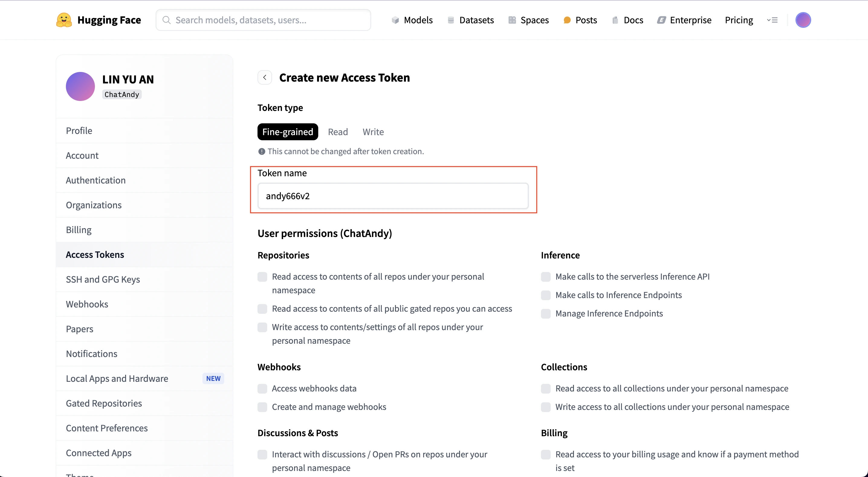Click the Models navigation icon
This screenshot has width=868, height=477.
point(395,20)
